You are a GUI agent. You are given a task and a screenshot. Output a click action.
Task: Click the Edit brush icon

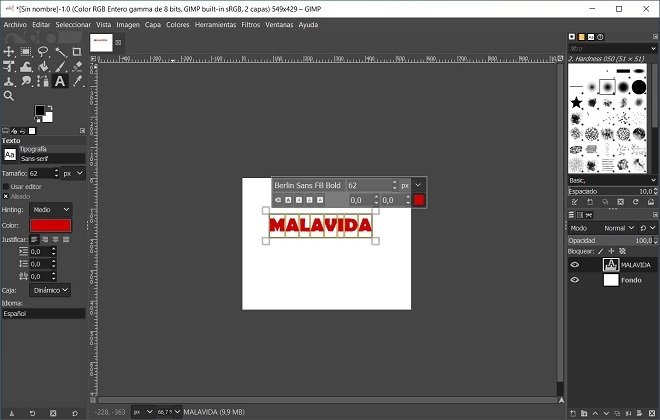[575, 202]
